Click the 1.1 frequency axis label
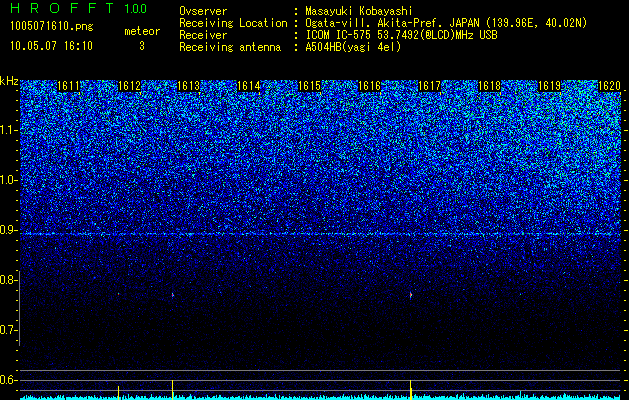The image size is (629, 400). click(x=9, y=130)
